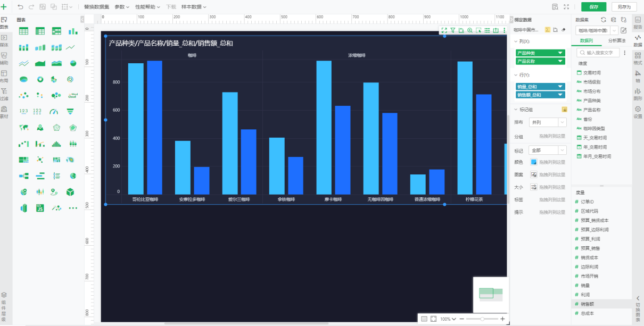Click the search input 输入搜索文字

tap(599, 52)
